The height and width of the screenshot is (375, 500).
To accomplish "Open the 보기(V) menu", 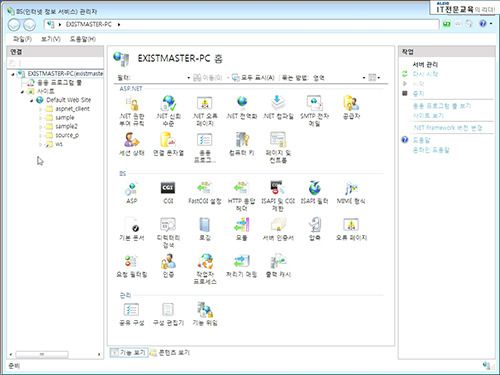I will [51, 39].
